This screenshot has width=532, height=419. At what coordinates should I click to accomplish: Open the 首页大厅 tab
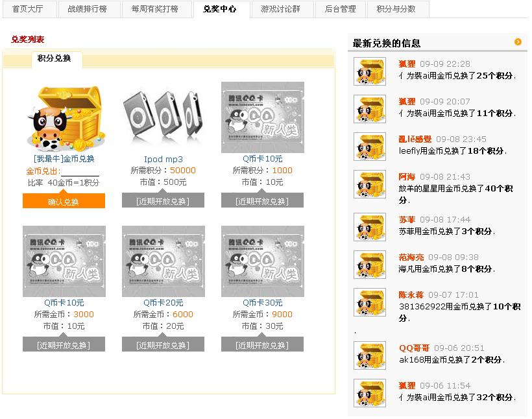(29, 9)
